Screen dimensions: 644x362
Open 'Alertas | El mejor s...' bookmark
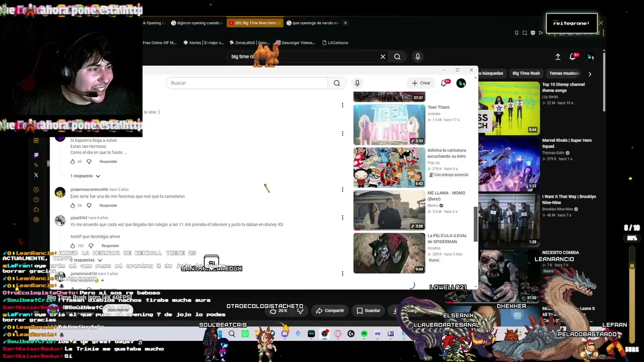pyautogui.click(x=203, y=43)
